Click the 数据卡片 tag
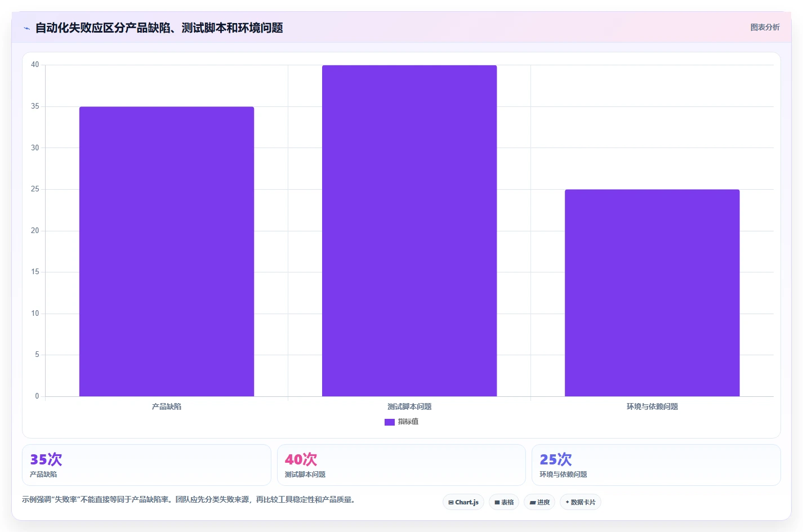The image size is (803, 532). tap(581, 502)
